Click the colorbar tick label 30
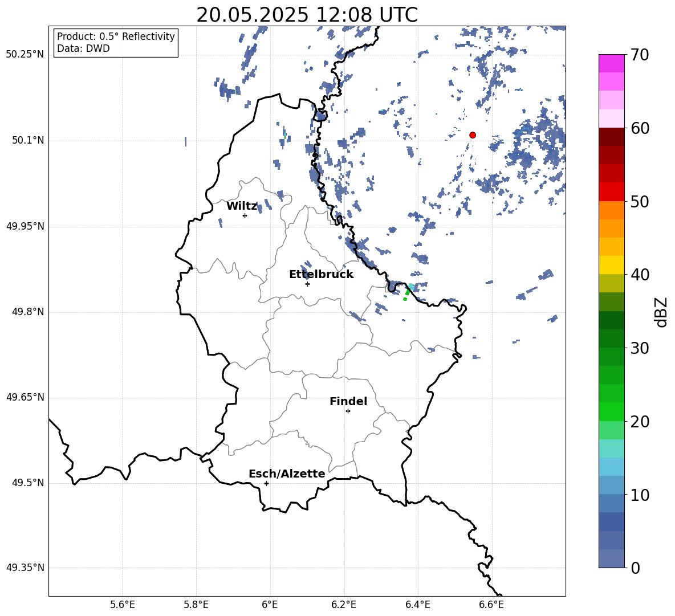The width and height of the screenshot is (675, 616). point(640,348)
